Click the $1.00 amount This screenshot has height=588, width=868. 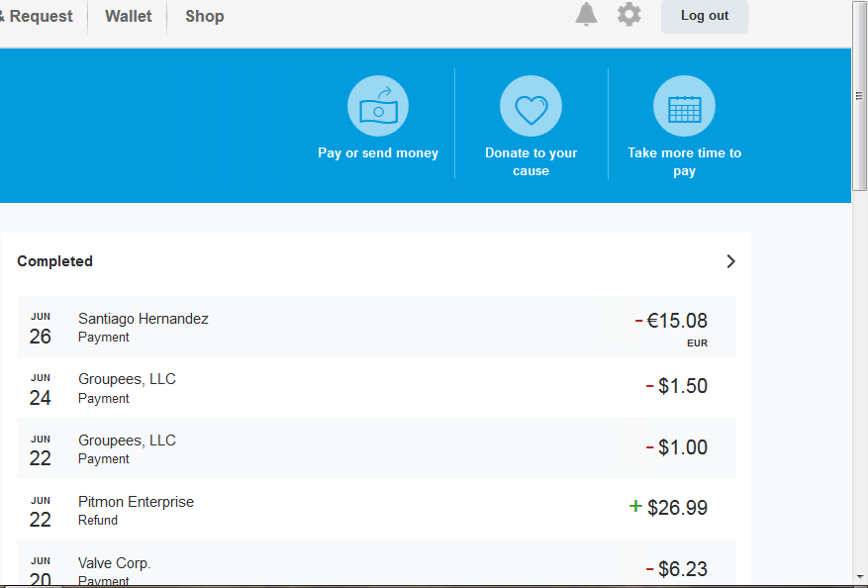[x=676, y=446]
